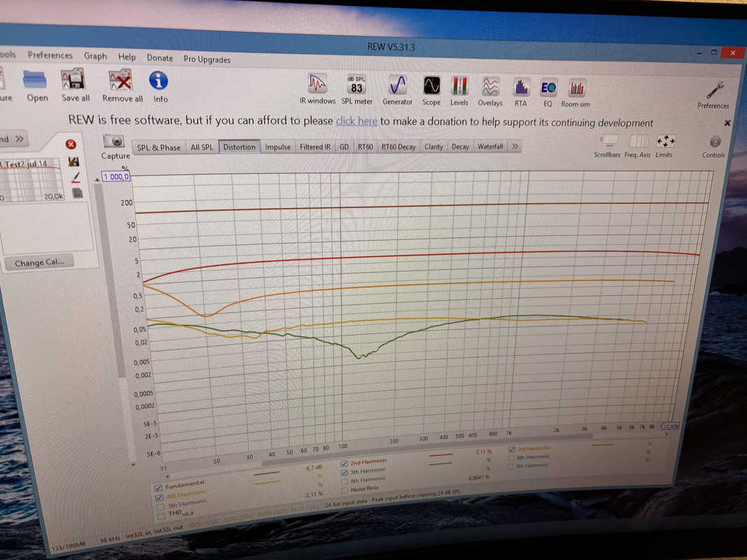Follow the 'click here' donation link

[356, 121]
